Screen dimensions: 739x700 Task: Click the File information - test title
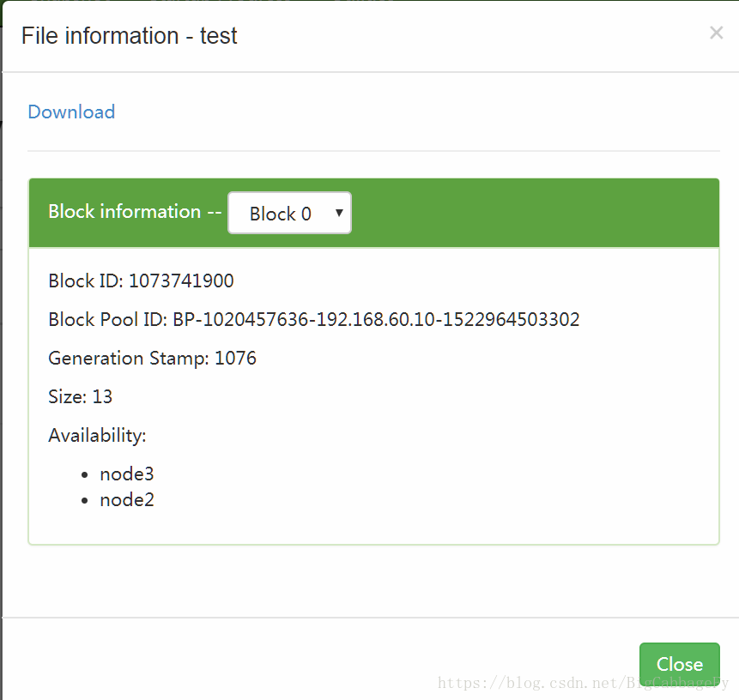pyautogui.click(x=129, y=36)
